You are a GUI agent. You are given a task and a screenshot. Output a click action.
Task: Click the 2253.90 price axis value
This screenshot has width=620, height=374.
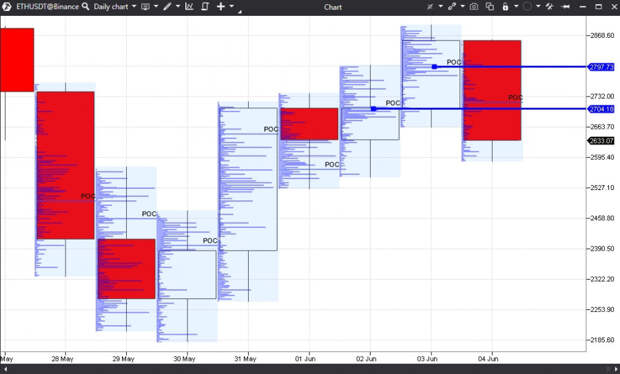coord(602,310)
